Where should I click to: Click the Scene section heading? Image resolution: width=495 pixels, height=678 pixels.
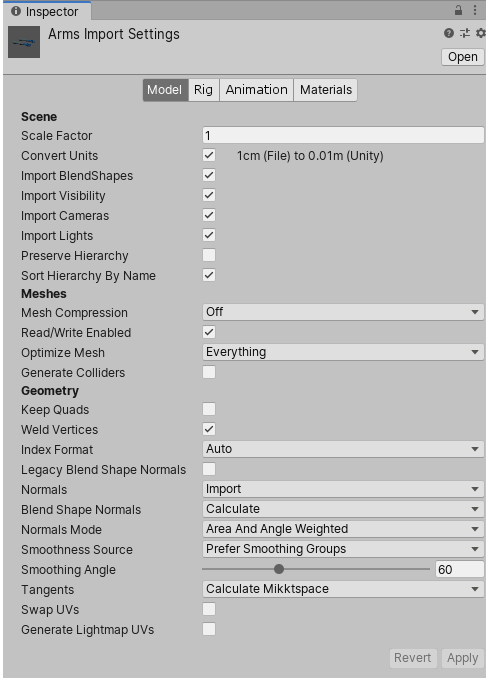pyautogui.click(x=39, y=117)
